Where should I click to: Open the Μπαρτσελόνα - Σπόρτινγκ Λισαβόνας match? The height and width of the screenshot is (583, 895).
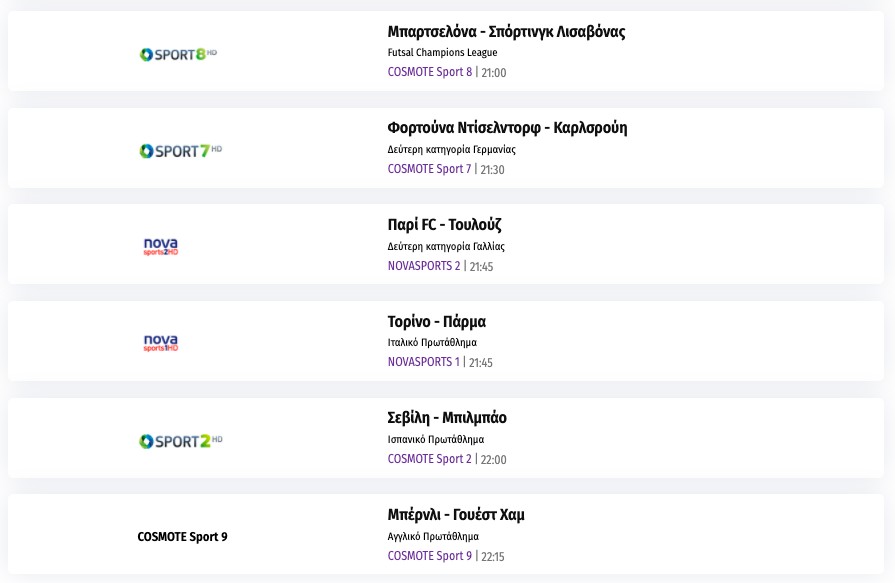(506, 32)
